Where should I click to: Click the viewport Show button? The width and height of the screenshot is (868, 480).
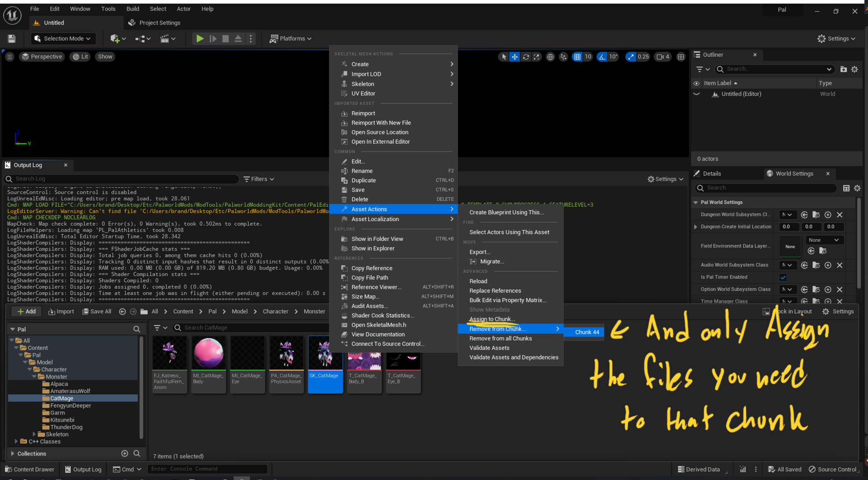pyautogui.click(x=105, y=57)
